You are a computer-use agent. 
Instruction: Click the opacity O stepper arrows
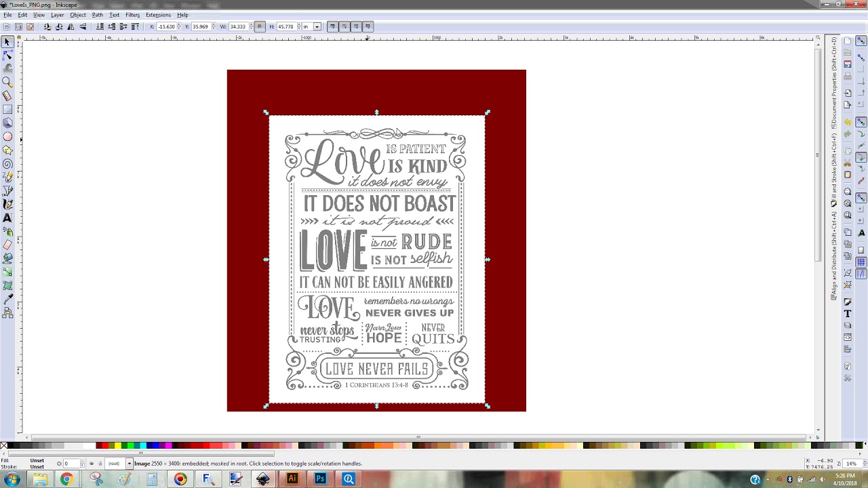[x=82, y=464]
